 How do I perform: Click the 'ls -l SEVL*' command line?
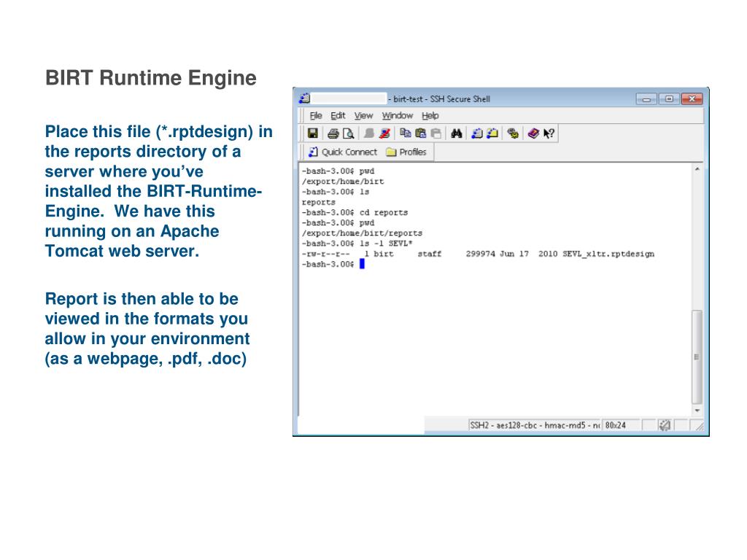click(x=357, y=244)
